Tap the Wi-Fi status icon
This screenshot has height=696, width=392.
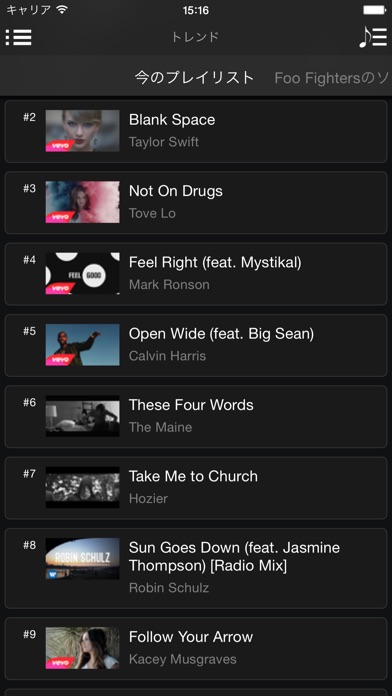click(62, 10)
